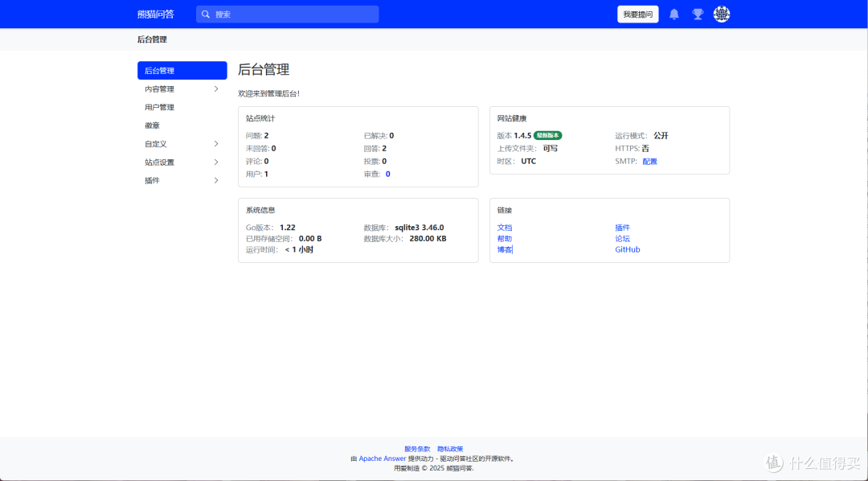Open 站点设置 sidebar item
Screen dimensions: 868x481
[x=182, y=162]
